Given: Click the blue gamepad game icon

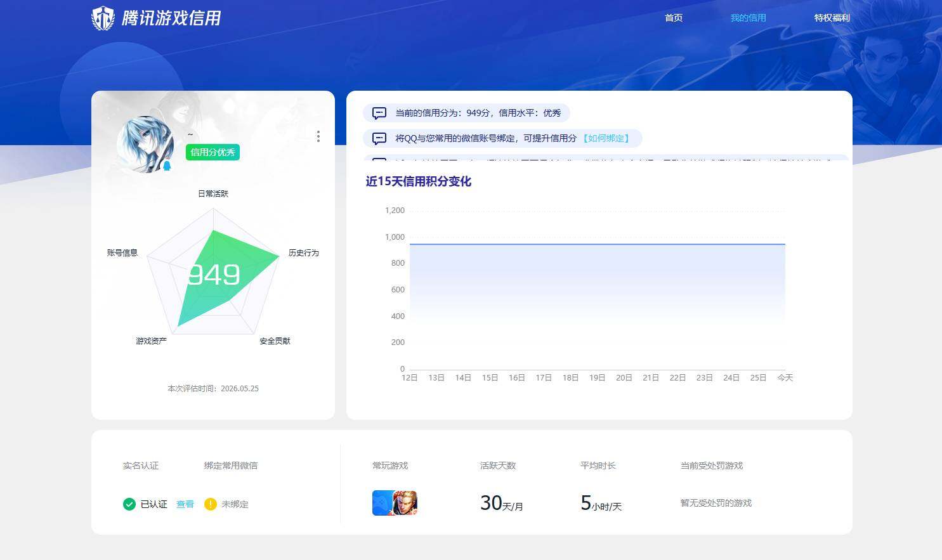Looking at the screenshot, I should [383, 503].
